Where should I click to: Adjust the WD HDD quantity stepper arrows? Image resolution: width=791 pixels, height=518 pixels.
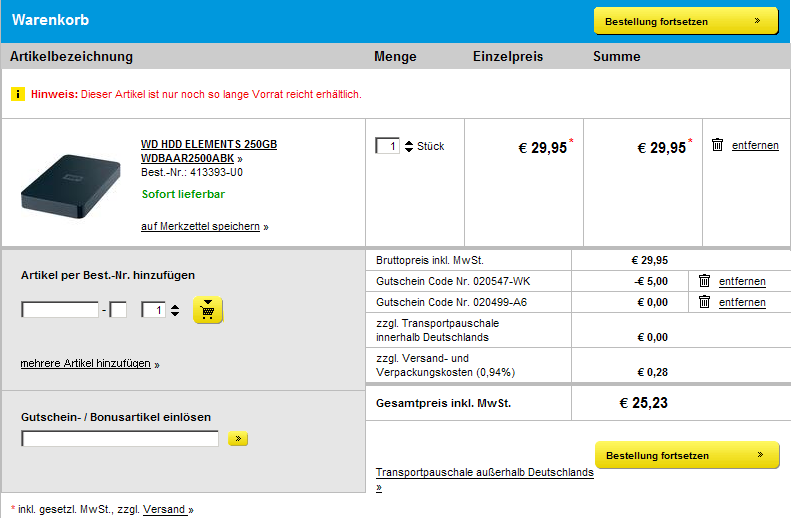click(408, 146)
